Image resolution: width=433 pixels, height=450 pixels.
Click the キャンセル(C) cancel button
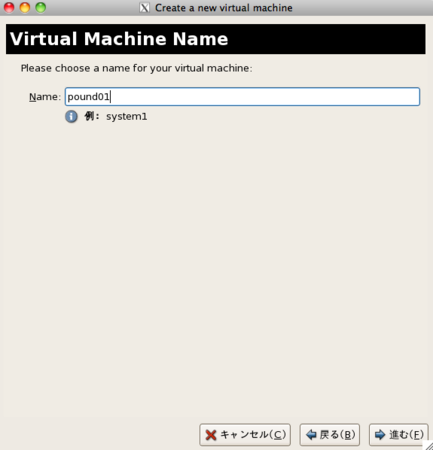coord(245,435)
